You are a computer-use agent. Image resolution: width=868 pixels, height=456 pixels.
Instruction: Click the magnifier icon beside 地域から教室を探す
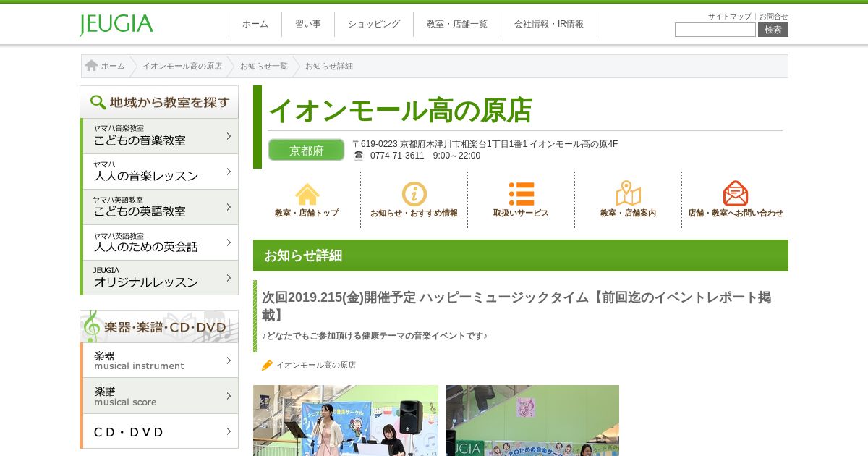(x=98, y=102)
